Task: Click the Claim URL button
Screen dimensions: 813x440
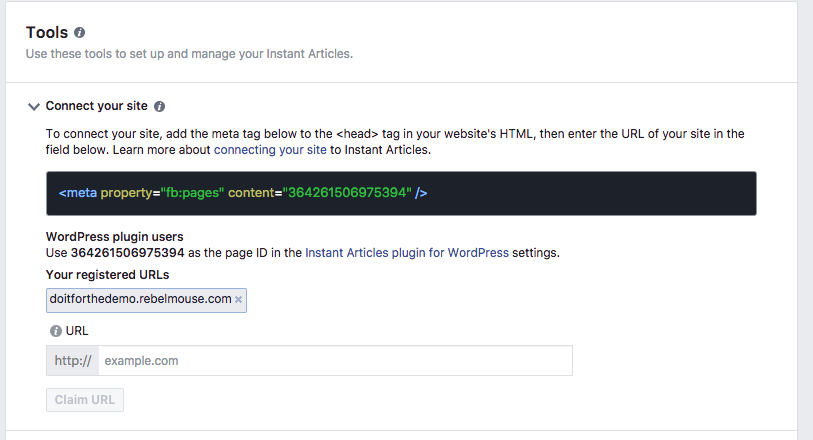Action: [x=85, y=400]
